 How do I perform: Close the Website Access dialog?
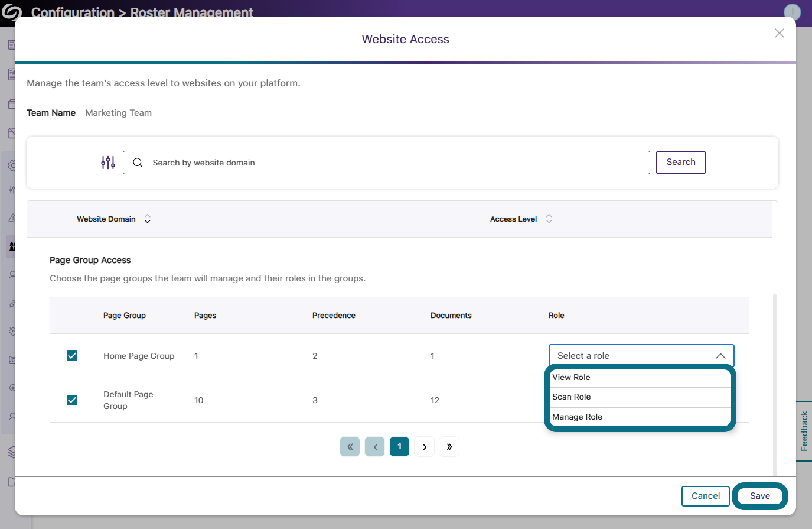tap(780, 33)
